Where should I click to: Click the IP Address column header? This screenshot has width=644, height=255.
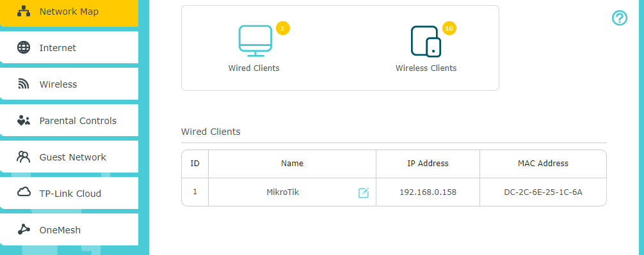pos(428,163)
